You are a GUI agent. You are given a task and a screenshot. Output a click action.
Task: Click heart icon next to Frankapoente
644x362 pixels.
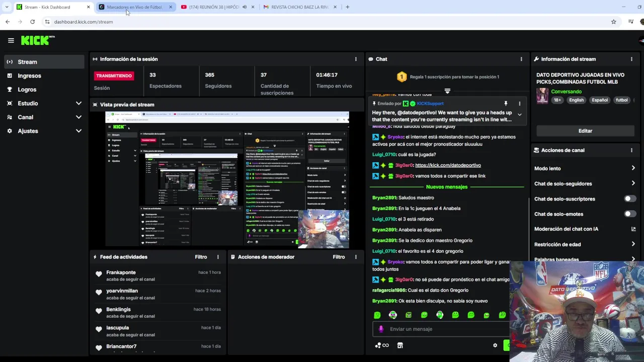click(99, 275)
